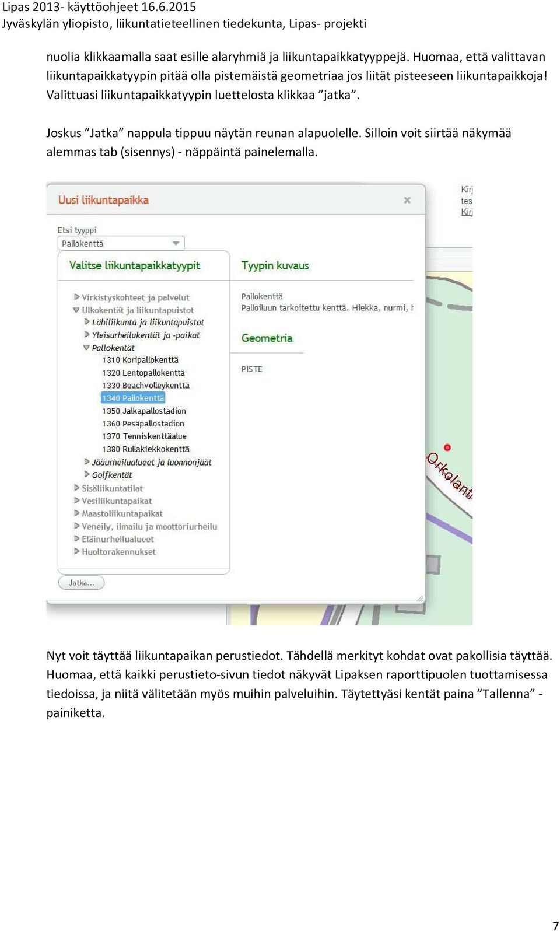Select highlighted 1340 Pallokenttä
Screen dimensions: 560x931
pos(133,398)
